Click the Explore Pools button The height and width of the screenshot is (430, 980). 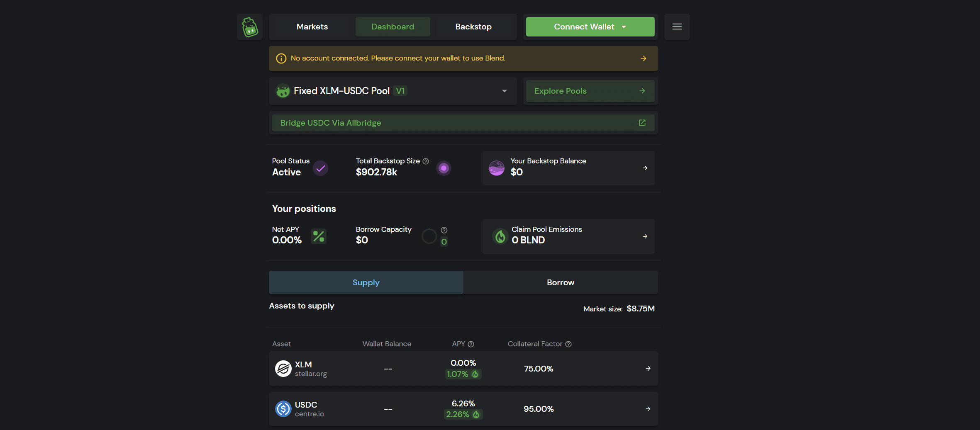pos(590,91)
